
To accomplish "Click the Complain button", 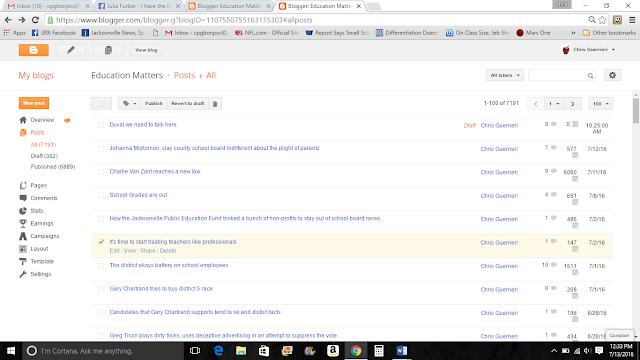I will coord(619,335).
